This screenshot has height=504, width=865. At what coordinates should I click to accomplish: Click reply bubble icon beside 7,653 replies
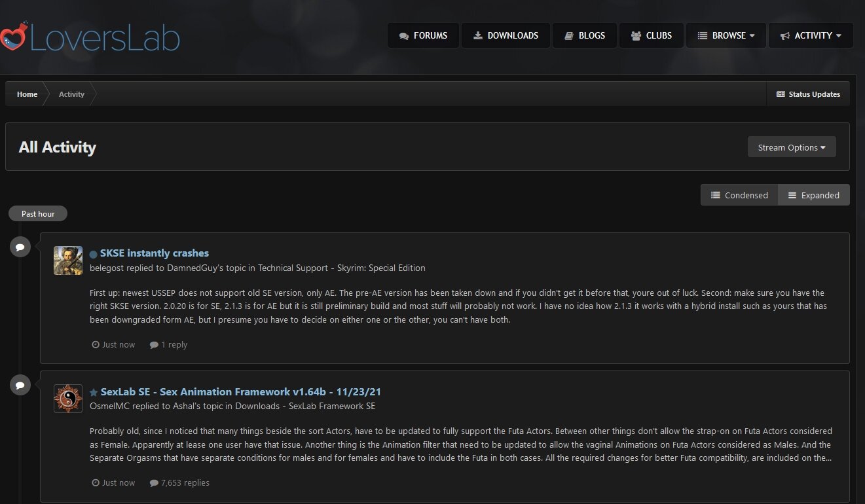point(154,483)
